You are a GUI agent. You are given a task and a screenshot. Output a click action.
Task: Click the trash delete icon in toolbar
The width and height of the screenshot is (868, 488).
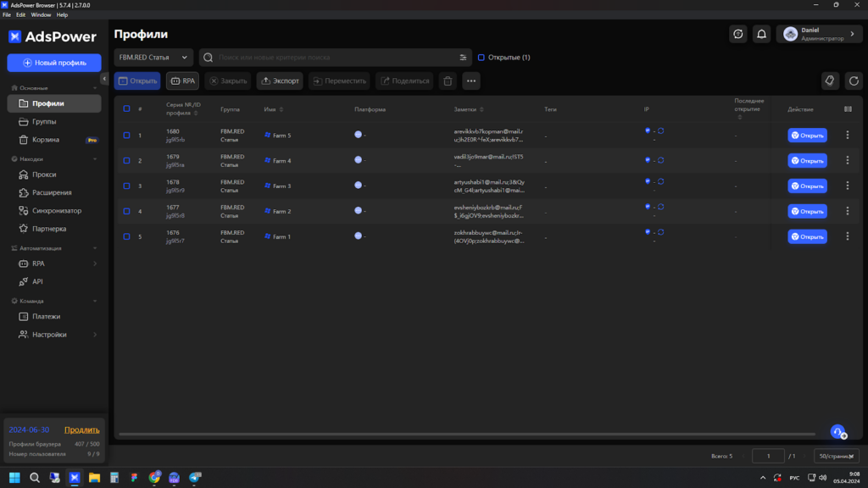448,80
